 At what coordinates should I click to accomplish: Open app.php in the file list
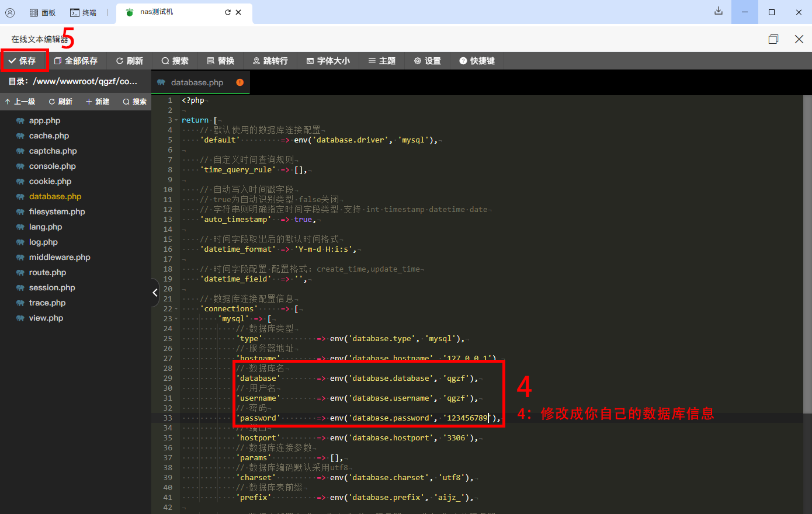(44, 121)
